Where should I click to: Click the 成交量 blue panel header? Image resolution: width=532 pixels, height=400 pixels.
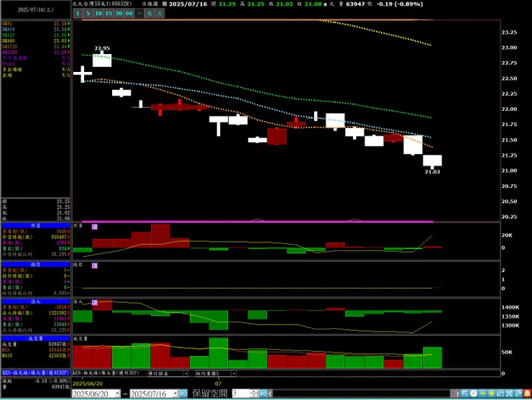36,339
